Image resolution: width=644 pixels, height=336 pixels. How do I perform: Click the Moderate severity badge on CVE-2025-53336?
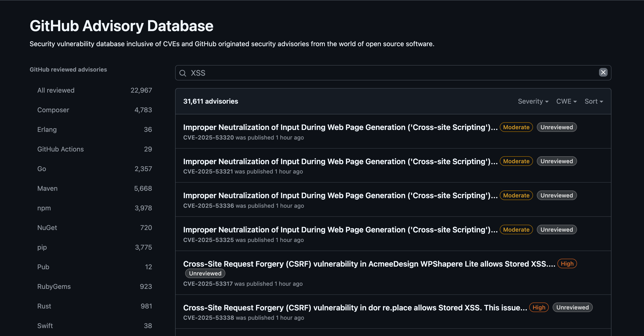(516, 195)
